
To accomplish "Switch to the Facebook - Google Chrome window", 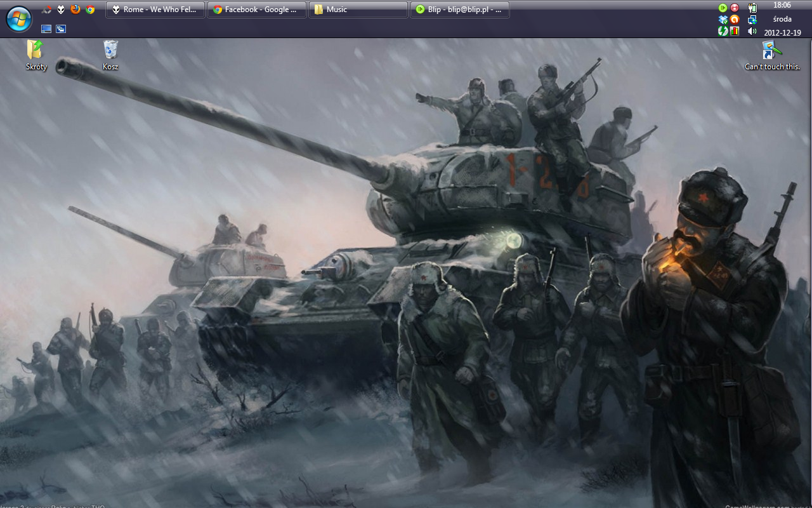I will coord(257,10).
